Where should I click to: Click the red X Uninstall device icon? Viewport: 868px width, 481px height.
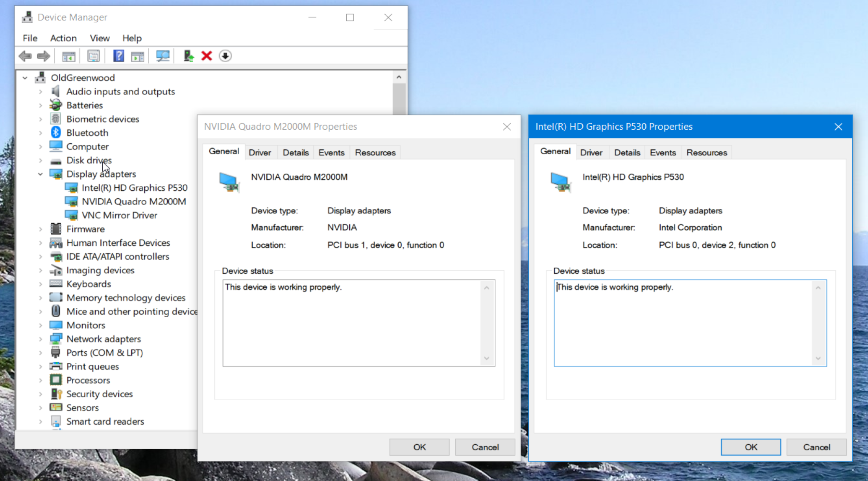207,56
